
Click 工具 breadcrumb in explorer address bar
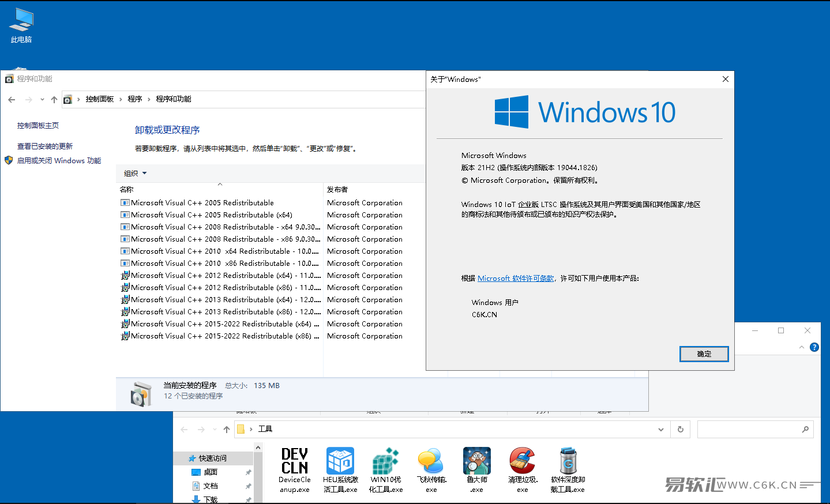pos(265,429)
